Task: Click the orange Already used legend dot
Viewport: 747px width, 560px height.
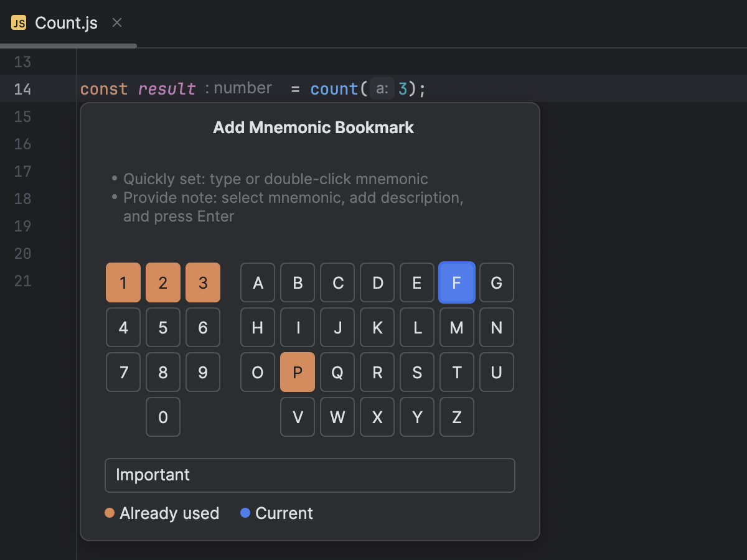Action: tap(110, 513)
